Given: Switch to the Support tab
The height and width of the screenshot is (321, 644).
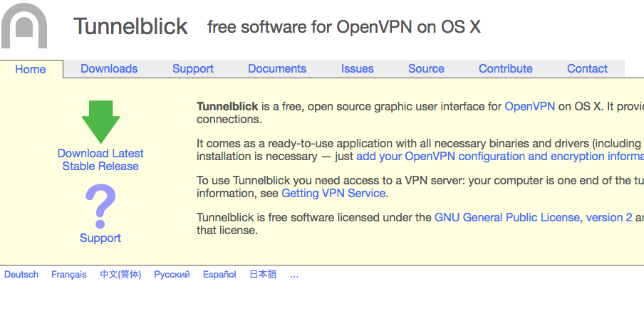Looking at the screenshot, I should click(x=192, y=68).
